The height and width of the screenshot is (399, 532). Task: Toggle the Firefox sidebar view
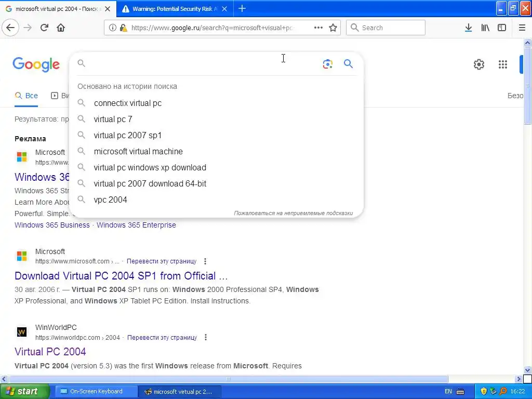point(502,28)
